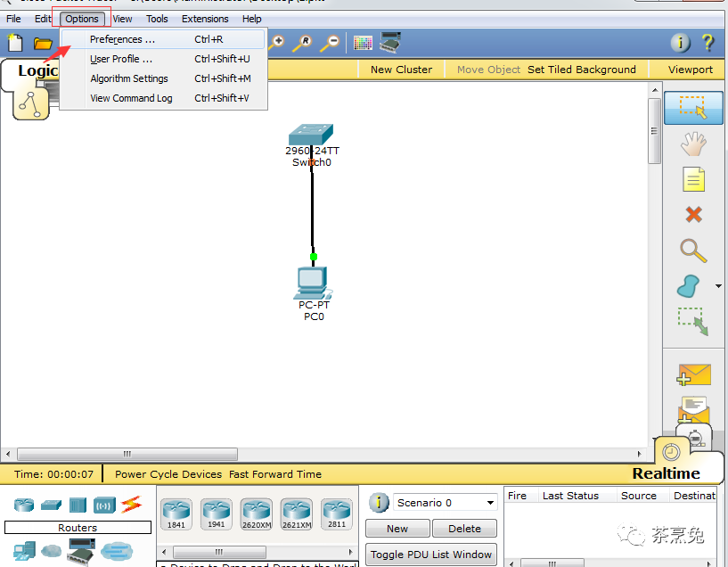Select the Connections lightning bolt icon

point(131,505)
